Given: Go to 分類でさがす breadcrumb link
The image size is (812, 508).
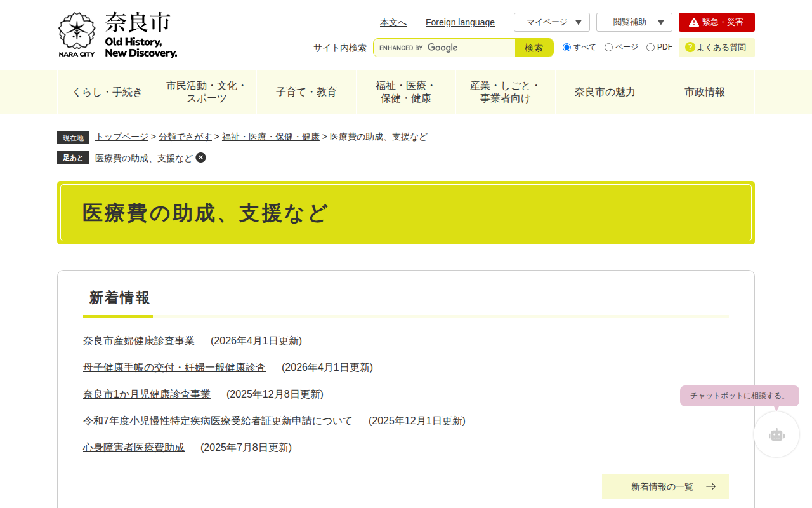Looking at the screenshot, I should 185,137.
